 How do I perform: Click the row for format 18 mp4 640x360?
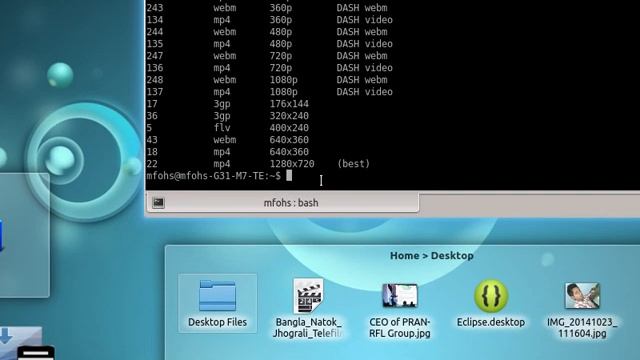point(227,152)
